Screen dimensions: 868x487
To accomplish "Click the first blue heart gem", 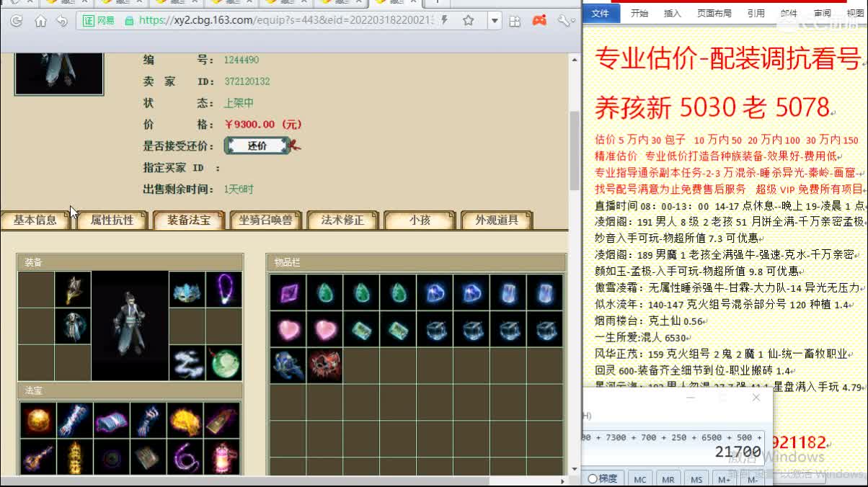I will coord(435,292).
